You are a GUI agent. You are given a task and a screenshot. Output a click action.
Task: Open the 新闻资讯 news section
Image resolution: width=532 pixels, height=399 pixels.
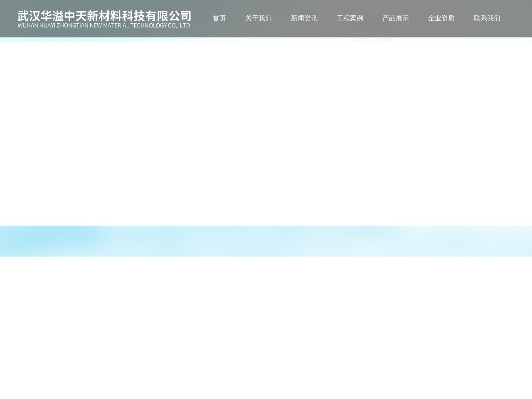tap(304, 18)
